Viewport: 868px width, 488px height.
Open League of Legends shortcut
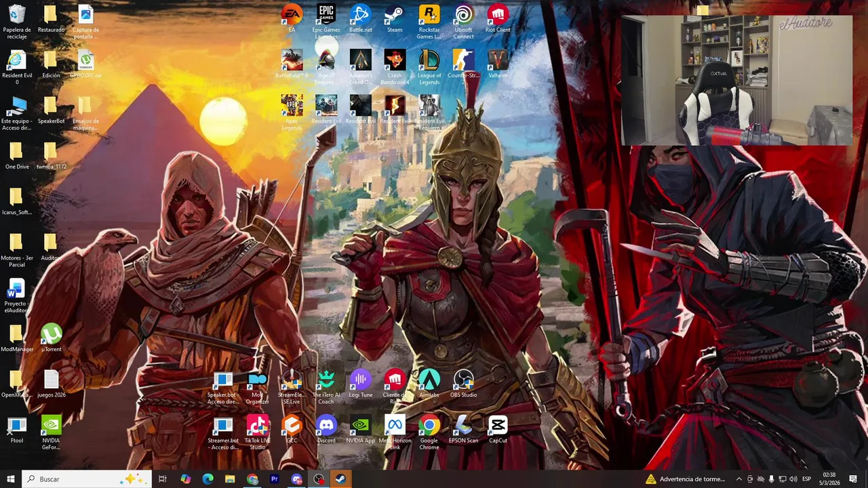[429, 67]
